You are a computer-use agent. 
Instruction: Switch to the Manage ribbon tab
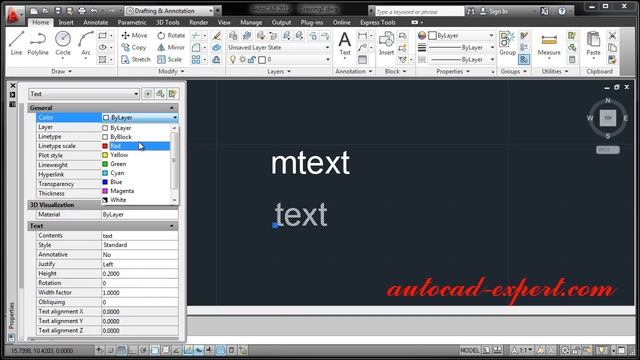pos(251,22)
